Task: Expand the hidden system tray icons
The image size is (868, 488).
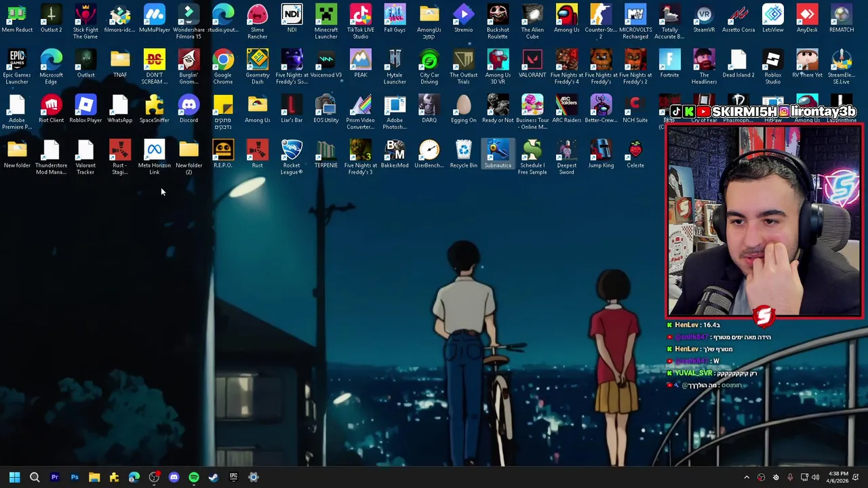Action: point(747,477)
